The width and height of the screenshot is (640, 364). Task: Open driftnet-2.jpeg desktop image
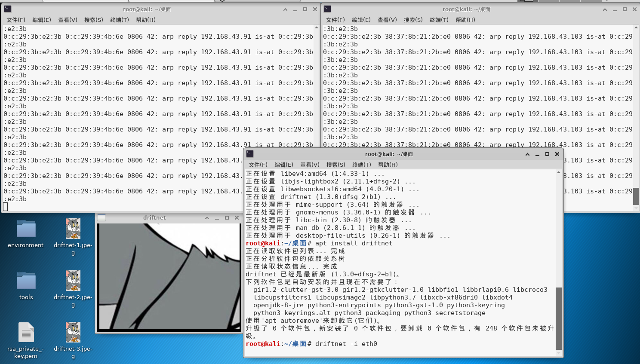tap(73, 281)
